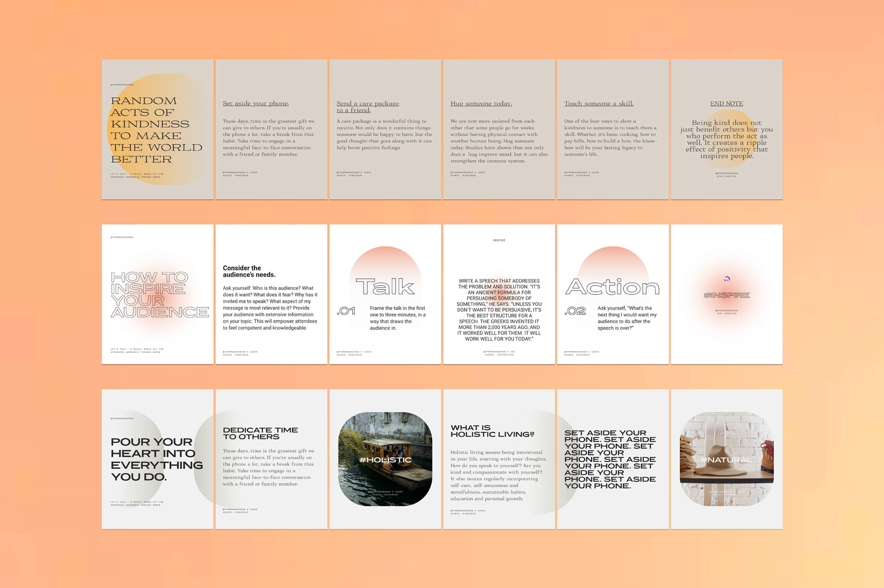Click the ".01" step number
The width and height of the screenshot is (884, 588).
[346, 311]
